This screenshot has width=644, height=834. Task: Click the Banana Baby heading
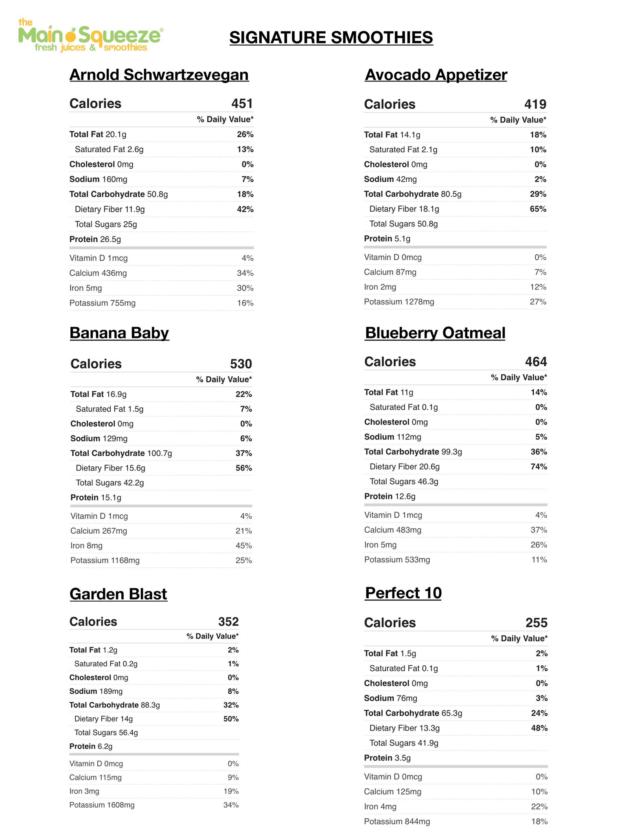coord(119,333)
